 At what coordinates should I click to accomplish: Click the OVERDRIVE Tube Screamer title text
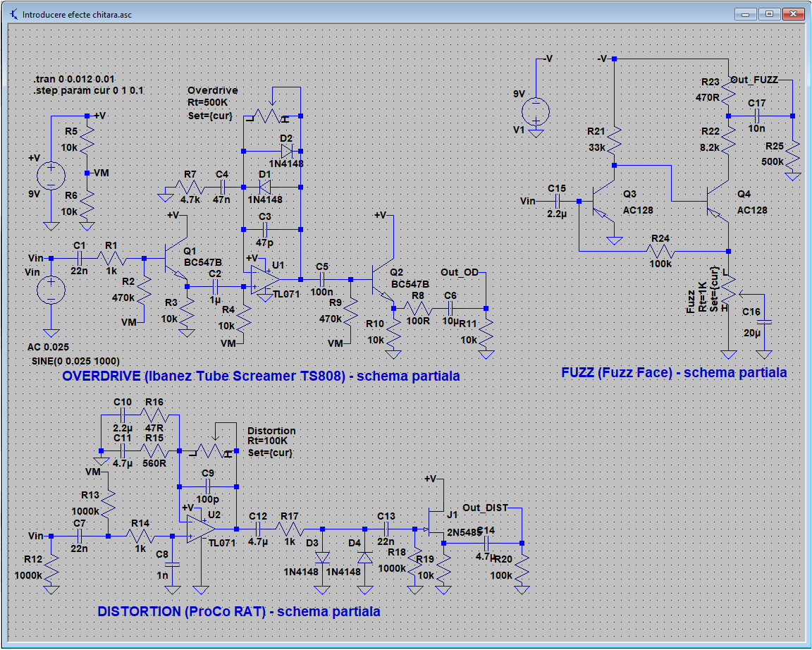(261, 376)
